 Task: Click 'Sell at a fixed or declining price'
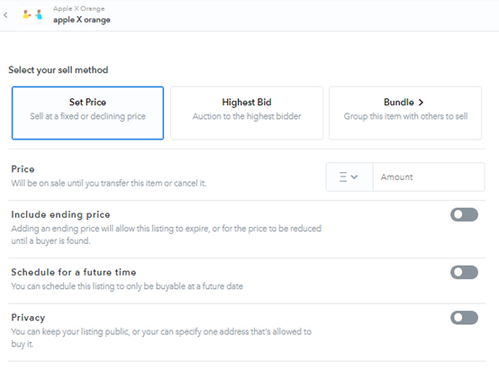pos(88,116)
